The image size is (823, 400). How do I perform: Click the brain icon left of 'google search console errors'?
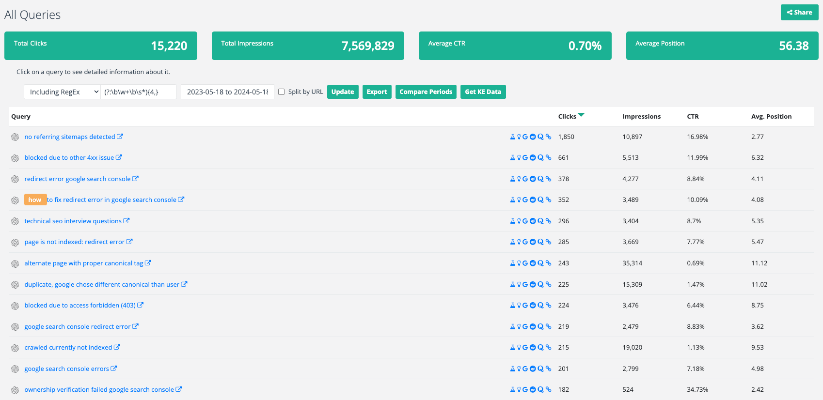click(15, 368)
